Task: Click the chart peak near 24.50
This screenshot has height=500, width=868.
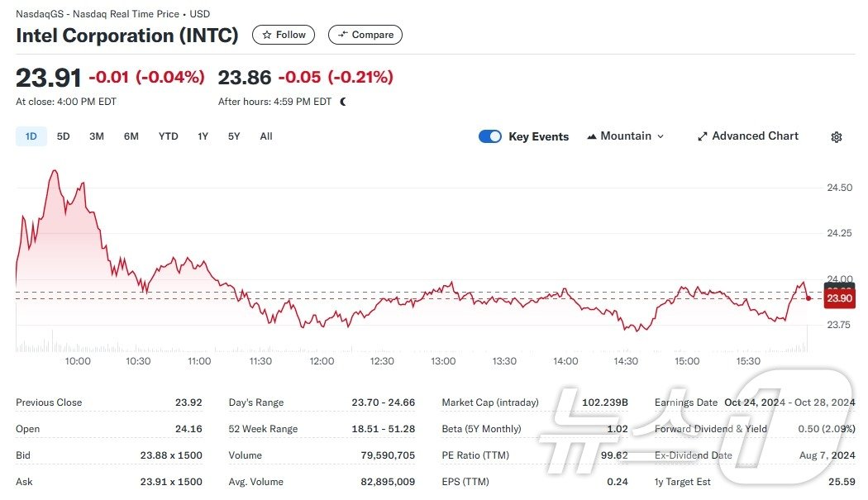Action: click(x=55, y=171)
